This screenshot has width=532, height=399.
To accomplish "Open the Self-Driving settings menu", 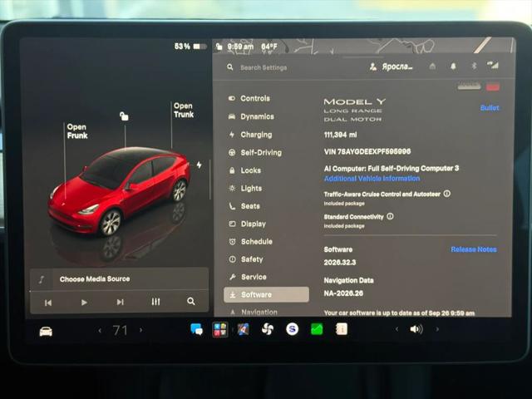I will tap(255, 153).
